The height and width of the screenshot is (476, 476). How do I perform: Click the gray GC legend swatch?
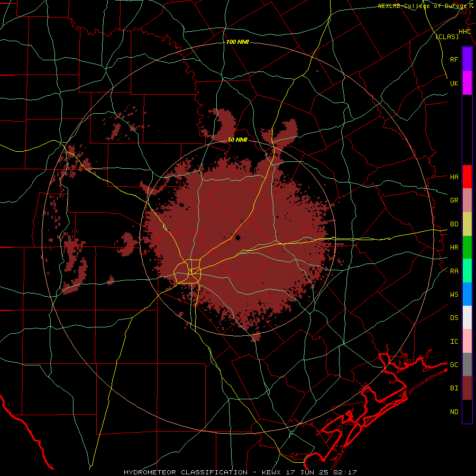click(x=467, y=364)
